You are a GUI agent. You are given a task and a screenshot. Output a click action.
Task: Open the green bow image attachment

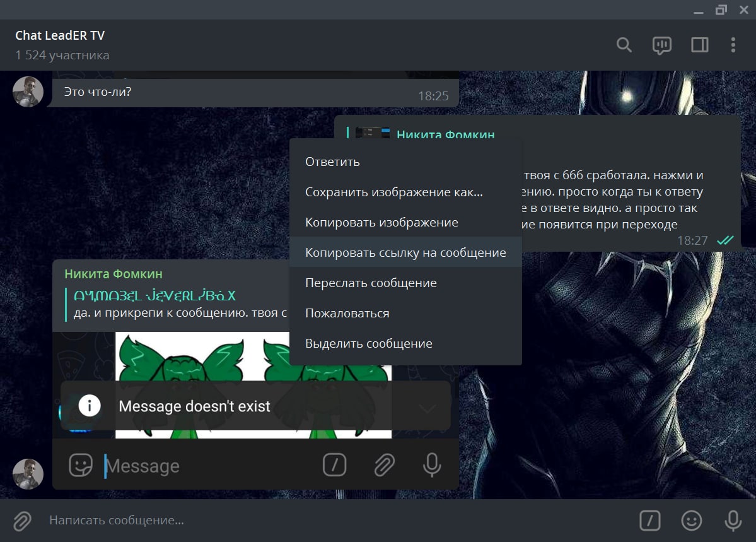pyautogui.click(x=253, y=385)
